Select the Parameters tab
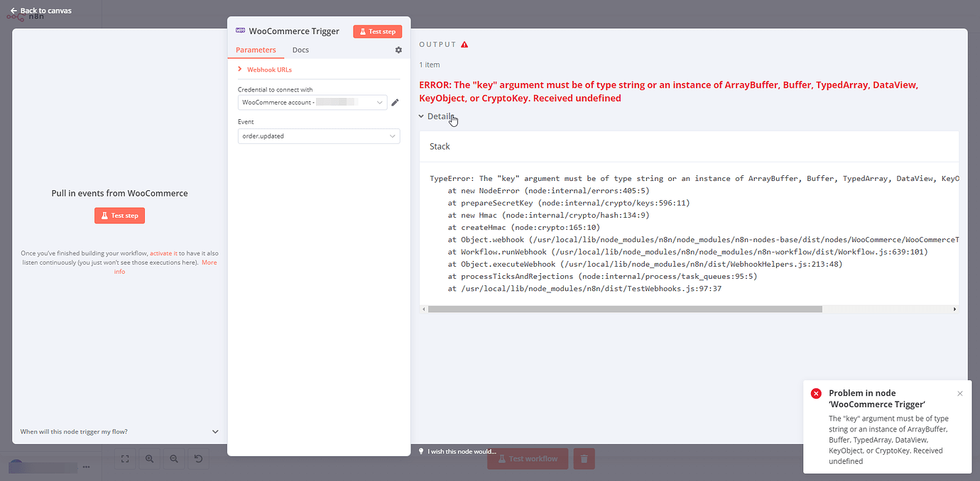 click(256, 50)
